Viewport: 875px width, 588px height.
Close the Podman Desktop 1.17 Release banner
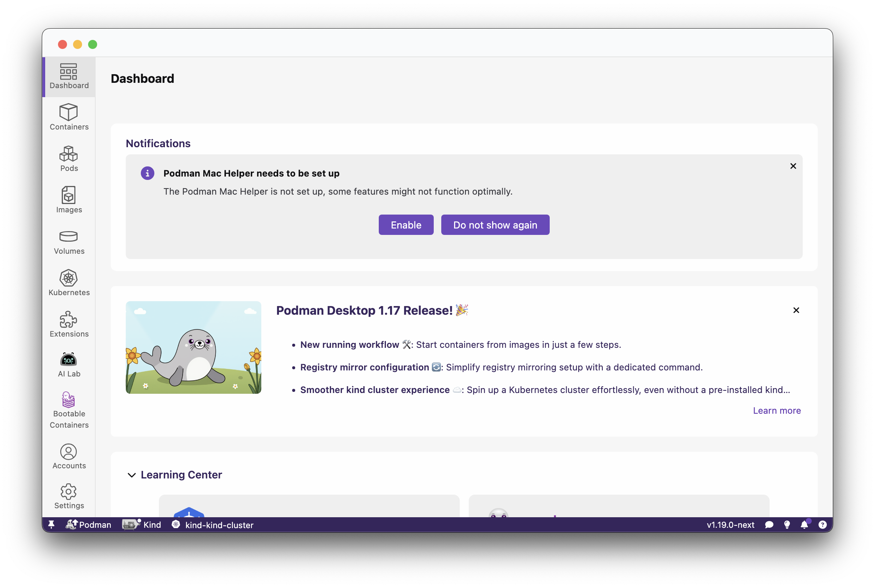[796, 310]
